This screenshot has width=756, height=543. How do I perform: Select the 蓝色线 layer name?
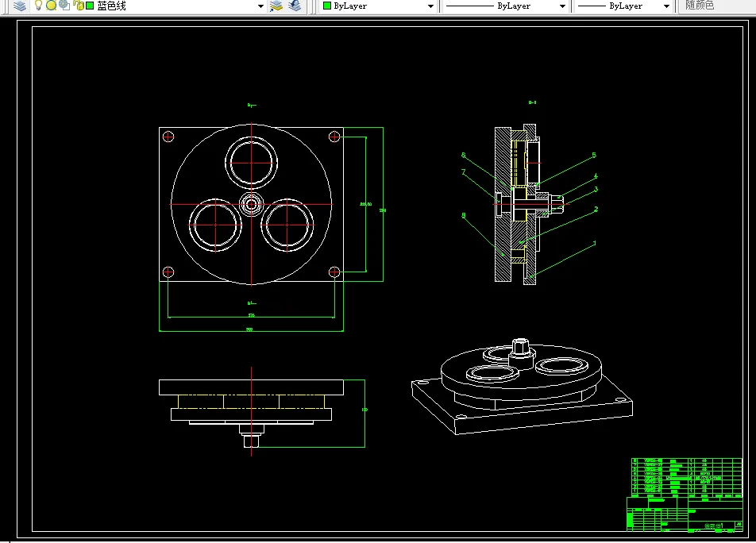(111, 6)
